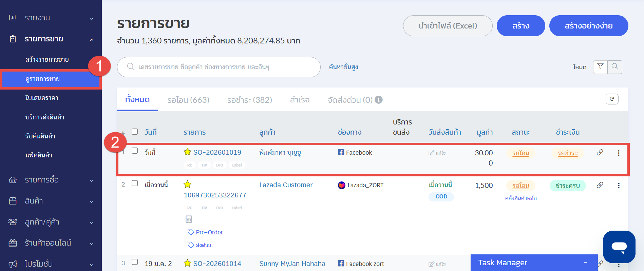
Task: Click link icon on SO-202601019 row
Action: tap(600, 153)
